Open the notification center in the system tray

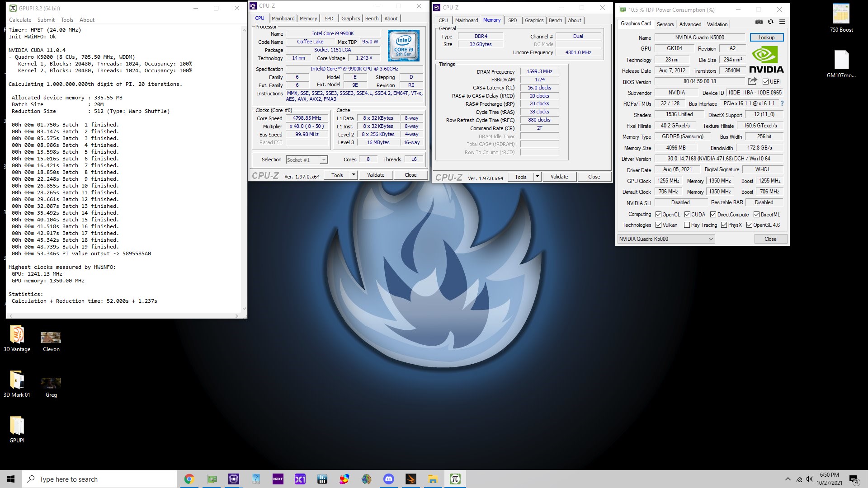click(x=854, y=479)
